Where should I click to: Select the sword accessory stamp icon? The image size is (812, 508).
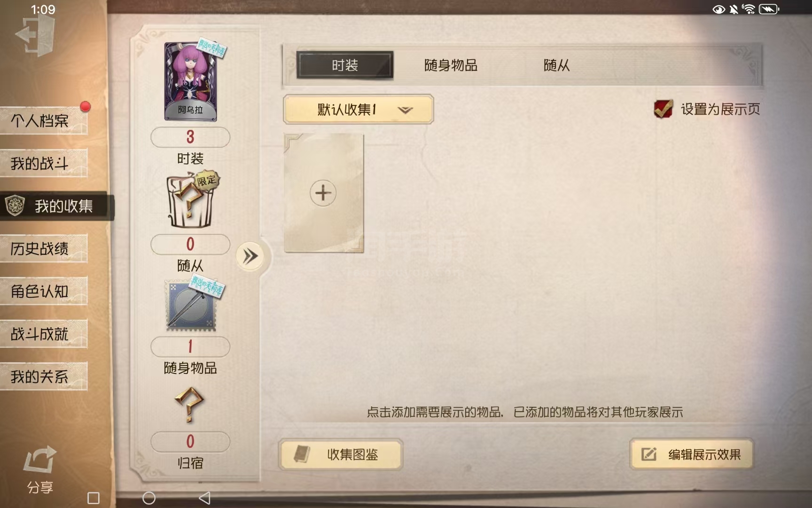point(191,306)
